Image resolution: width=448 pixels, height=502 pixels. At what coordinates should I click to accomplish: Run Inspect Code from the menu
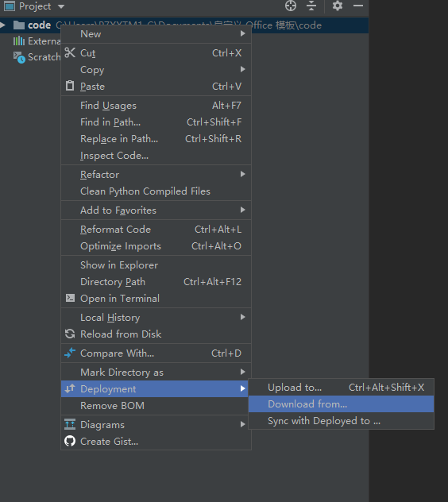pos(156,155)
